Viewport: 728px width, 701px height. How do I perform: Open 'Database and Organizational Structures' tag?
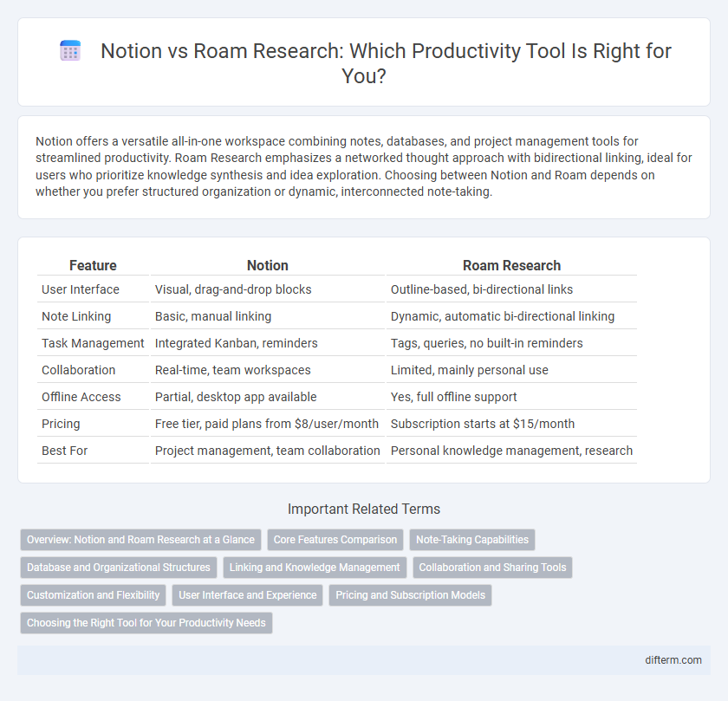coord(119,568)
